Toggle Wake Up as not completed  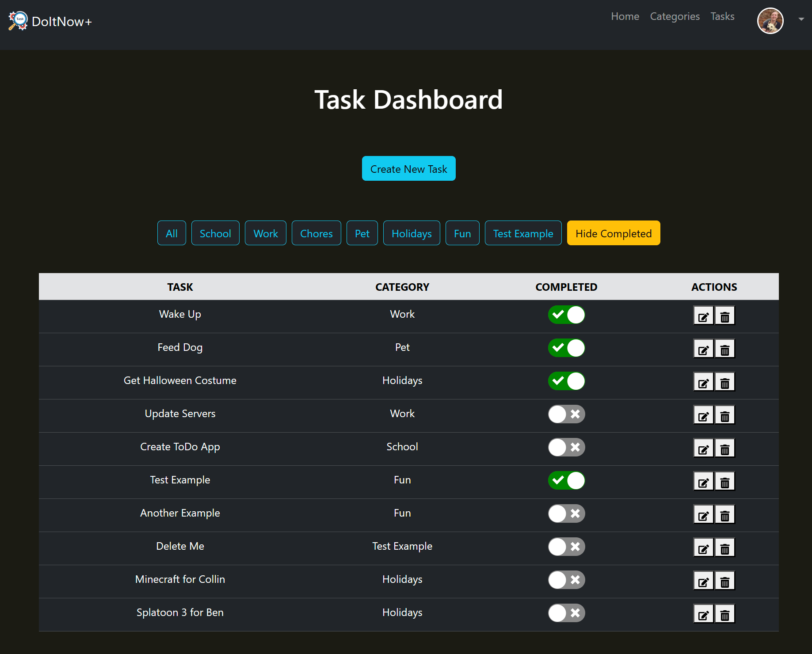[x=566, y=315]
